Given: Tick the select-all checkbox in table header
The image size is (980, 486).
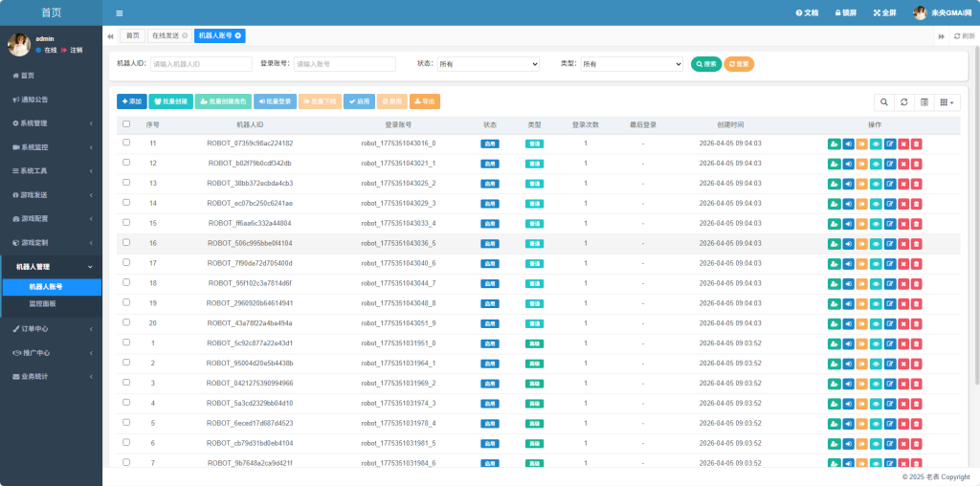Looking at the screenshot, I should [126, 123].
